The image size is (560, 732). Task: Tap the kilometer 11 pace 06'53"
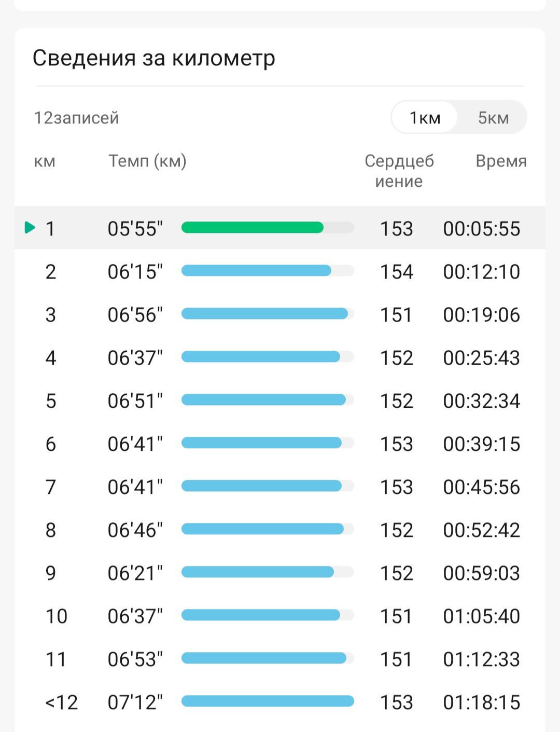click(135, 659)
